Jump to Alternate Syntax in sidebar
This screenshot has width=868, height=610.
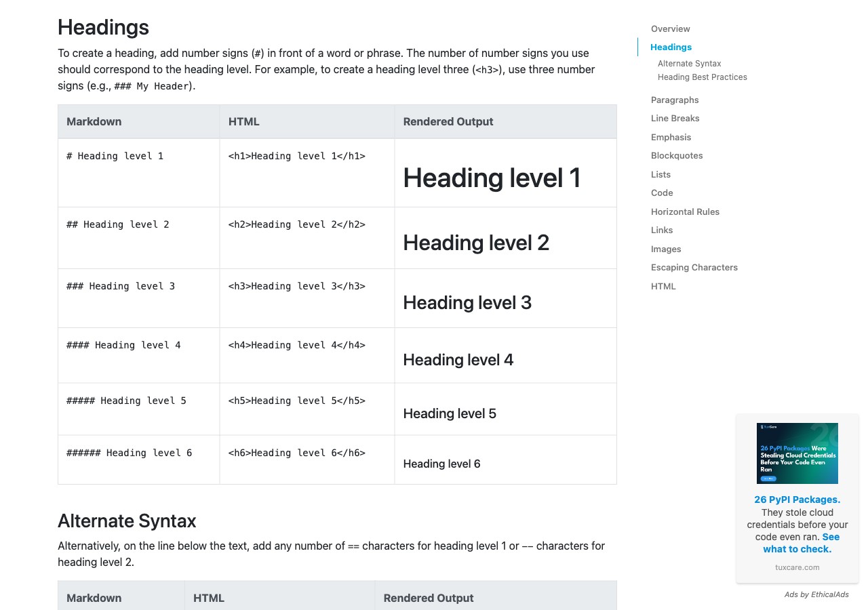coord(689,63)
